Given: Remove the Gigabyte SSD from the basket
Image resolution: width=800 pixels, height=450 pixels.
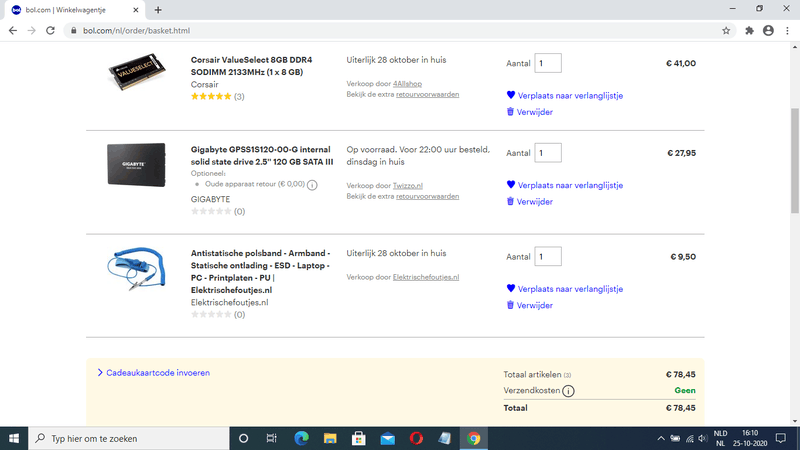Looking at the screenshot, I should pos(530,202).
